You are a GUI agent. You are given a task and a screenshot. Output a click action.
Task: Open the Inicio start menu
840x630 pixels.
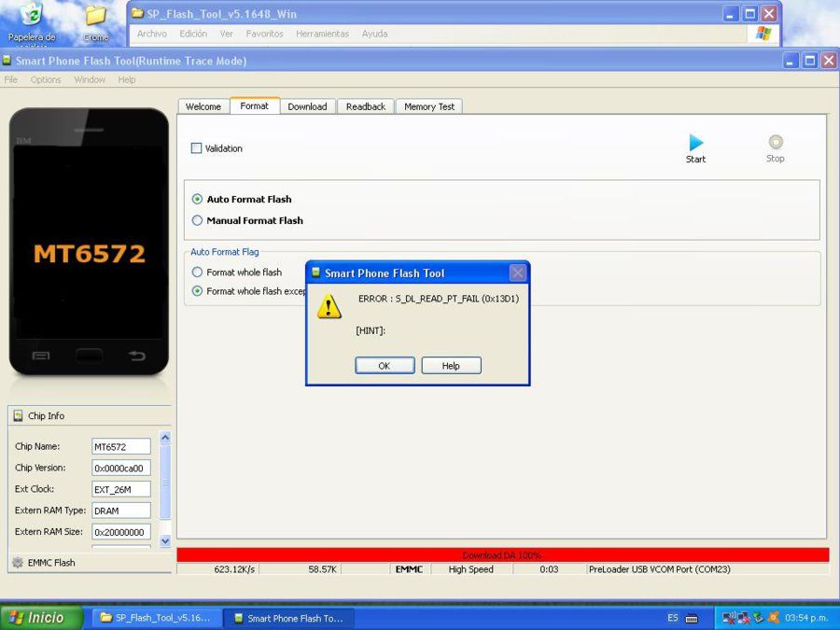tap(42, 618)
